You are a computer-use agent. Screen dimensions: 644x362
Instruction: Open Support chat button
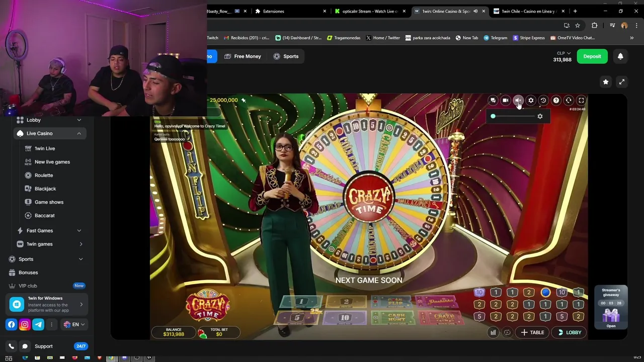[x=43, y=346]
